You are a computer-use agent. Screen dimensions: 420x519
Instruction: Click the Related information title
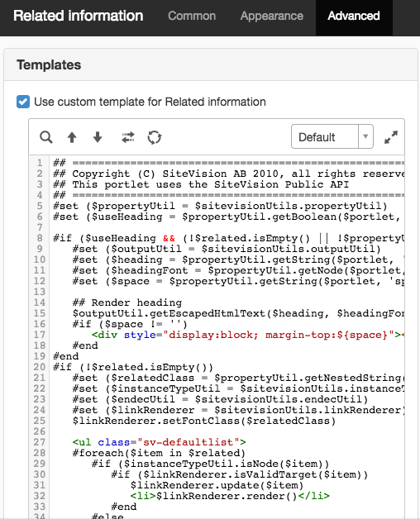point(79,16)
